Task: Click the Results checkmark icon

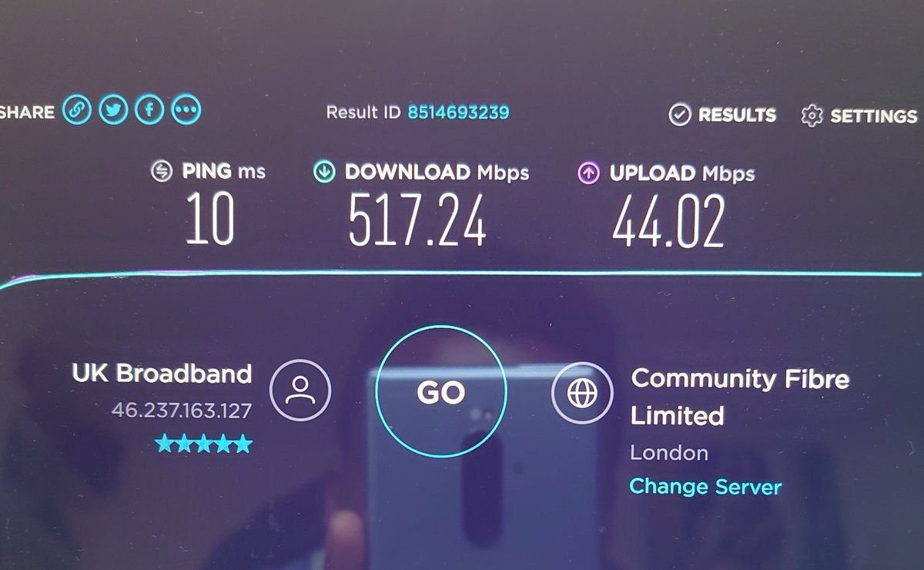Action: 679,115
